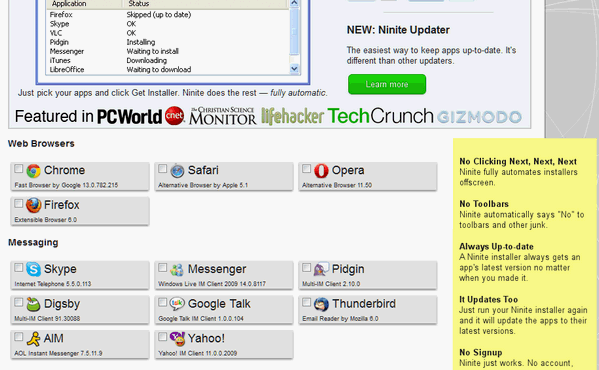Enable the Opera checkbox

(306, 168)
